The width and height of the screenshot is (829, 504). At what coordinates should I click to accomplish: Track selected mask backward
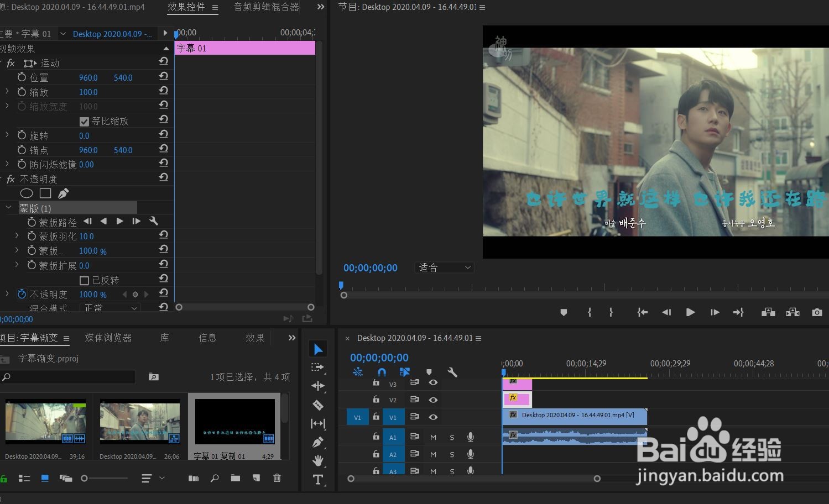click(x=103, y=221)
